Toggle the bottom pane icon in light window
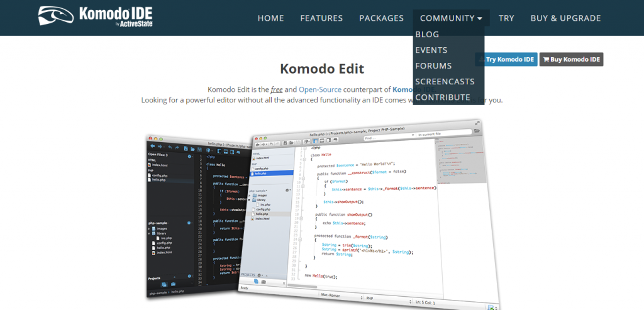The width and height of the screenshot is (644, 310). (x=322, y=140)
